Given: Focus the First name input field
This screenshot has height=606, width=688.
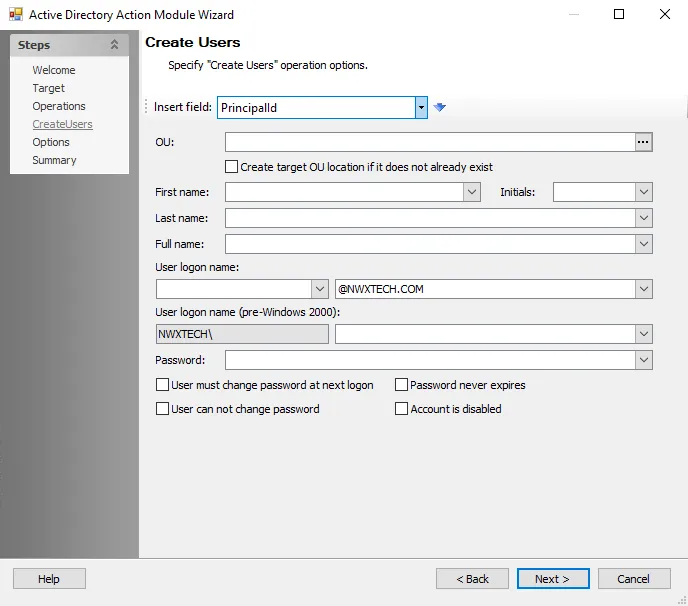Looking at the screenshot, I should [x=344, y=192].
